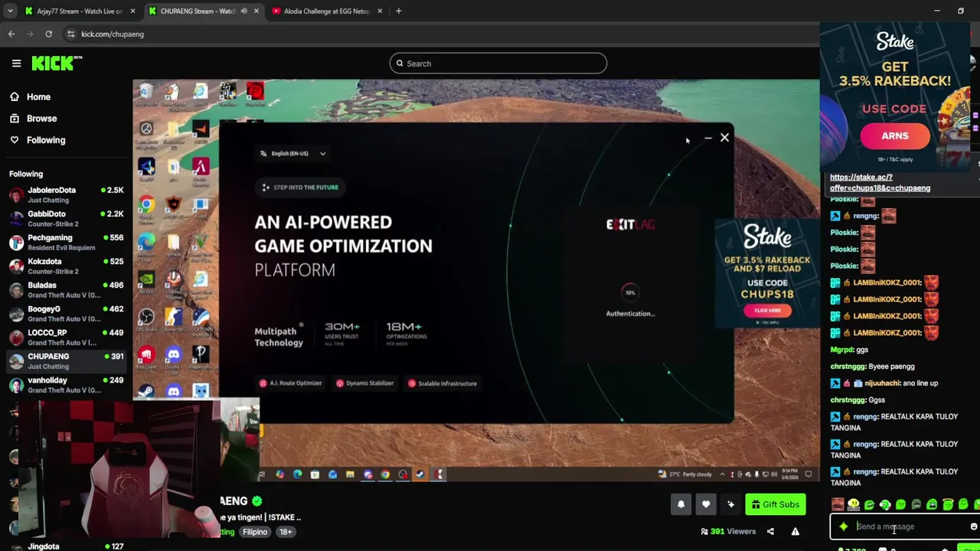Open the emoji picker in chat input

(973, 527)
